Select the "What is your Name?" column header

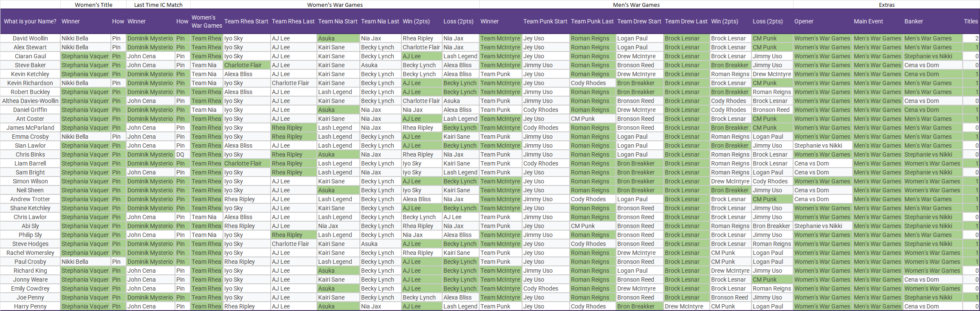30,21
